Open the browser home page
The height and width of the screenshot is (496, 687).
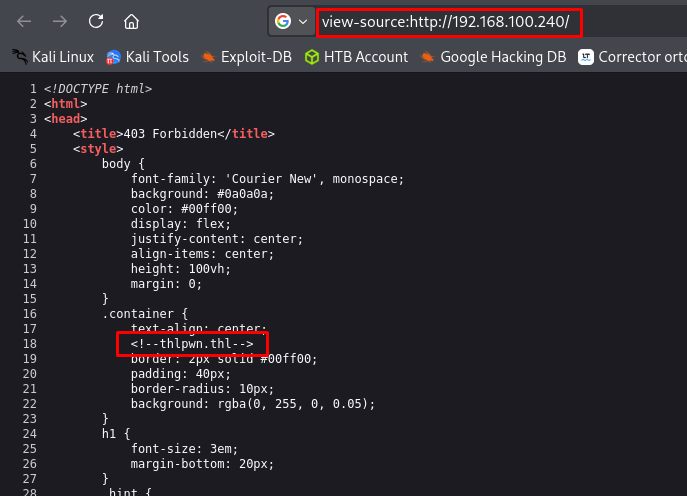point(131,21)
